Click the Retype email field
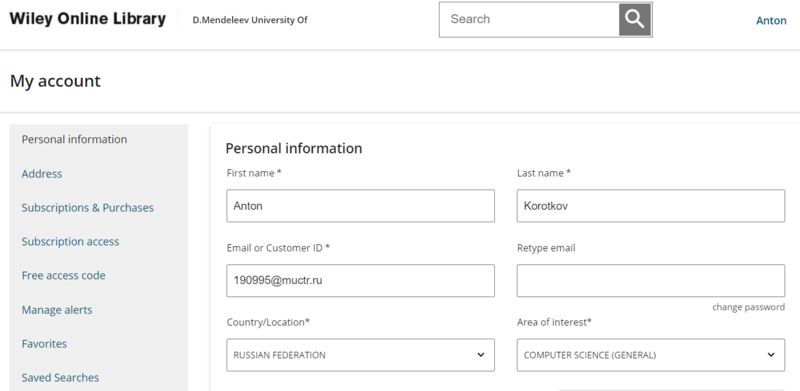Viewport: 800px width, 391px height. [x=651, y=280]
